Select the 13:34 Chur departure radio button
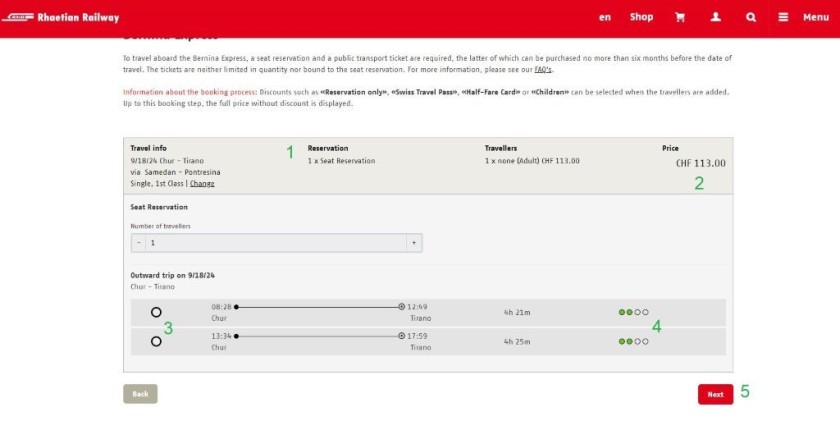 click(156, 341)
